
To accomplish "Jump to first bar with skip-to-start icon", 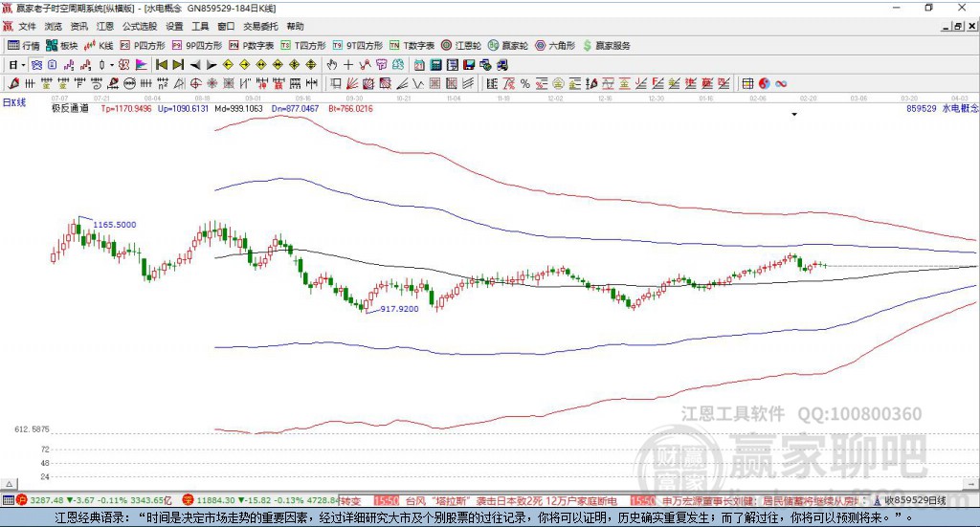I will tap(161, 65).
